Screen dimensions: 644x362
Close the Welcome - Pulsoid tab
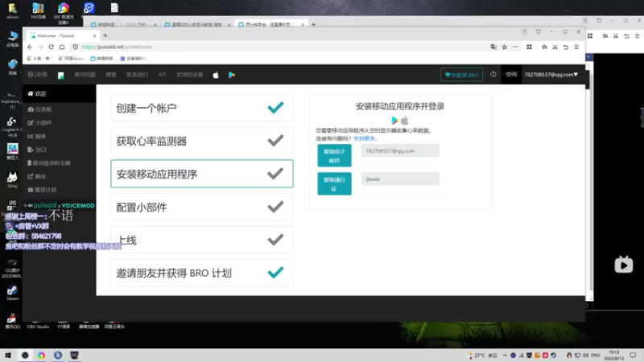[x=94, y=35]
